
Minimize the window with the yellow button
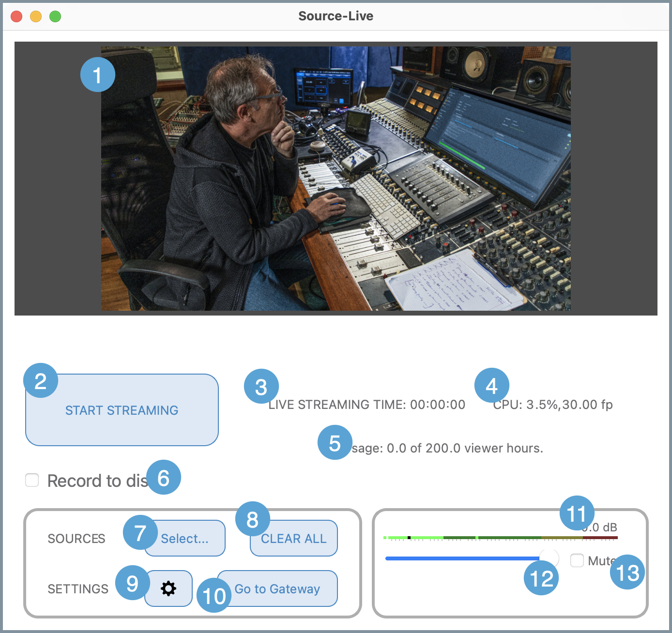36,16
